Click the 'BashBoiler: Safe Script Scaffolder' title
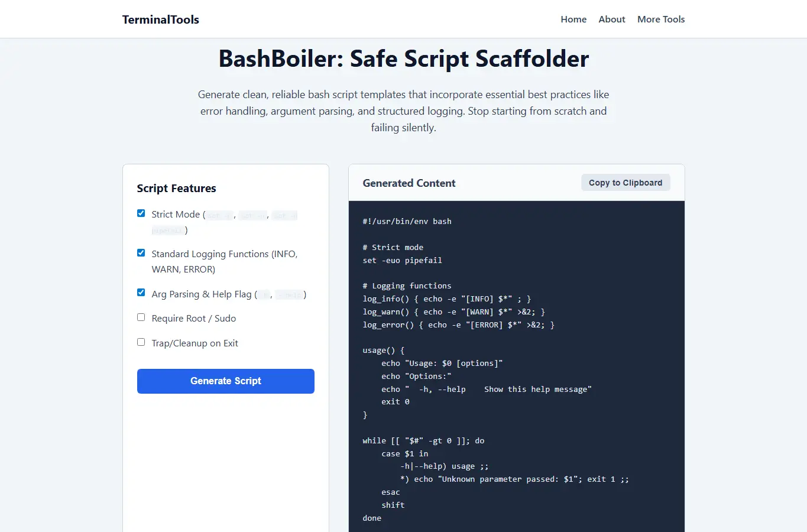Image resolution: width=807 pixels, height=532 pixels. coord(404,59)
